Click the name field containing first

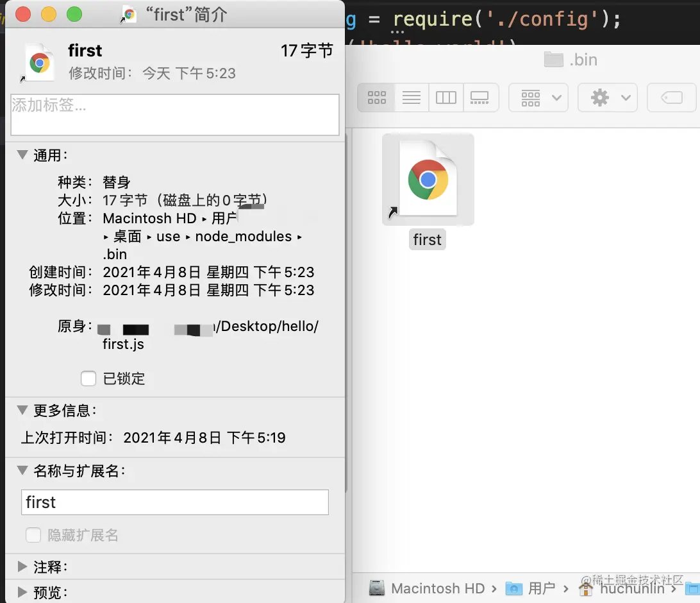[175, 502]
